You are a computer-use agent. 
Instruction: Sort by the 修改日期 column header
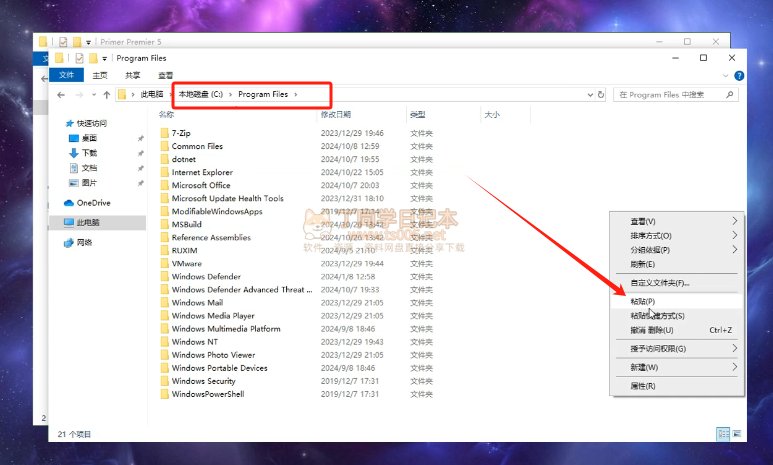[337, 115]
